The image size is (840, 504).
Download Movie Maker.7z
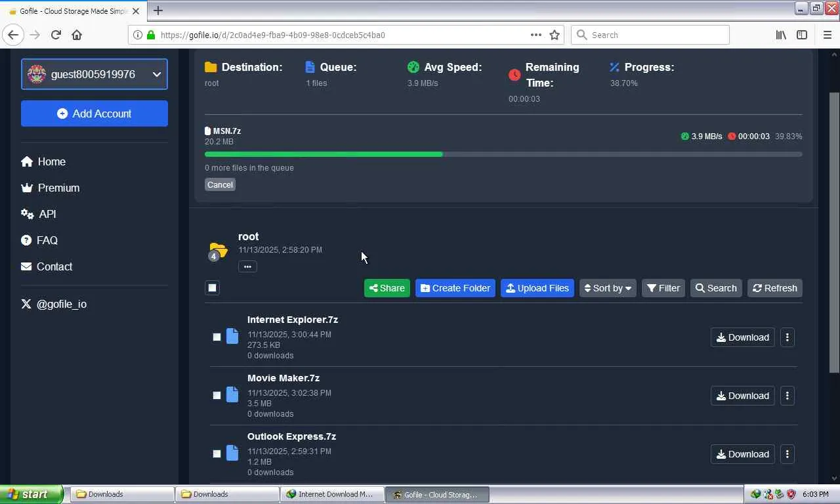[743, 396]
